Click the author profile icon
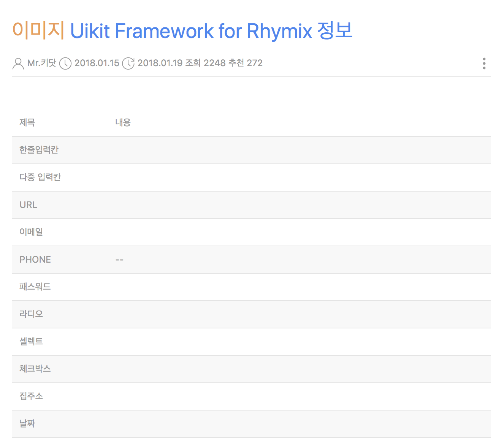504x447 pixels. 18,63
